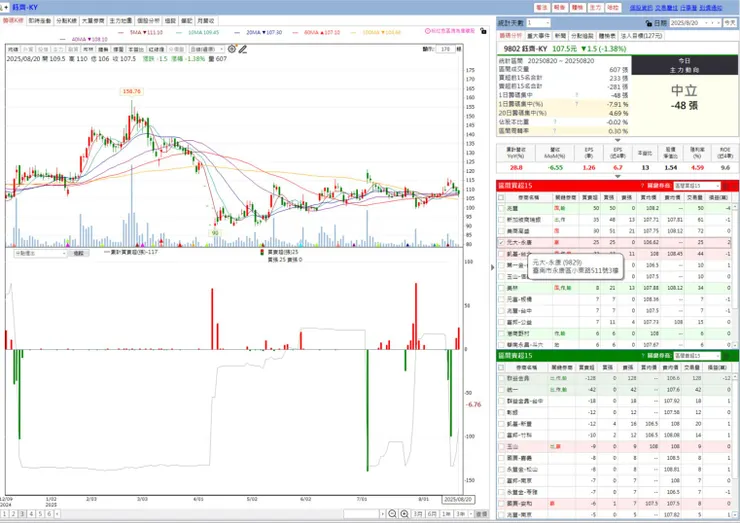Click the 華南永昌-斗六 row in buy list
Image resolution: width=740 pixels, height=523 pixels.
coord(615,345)
